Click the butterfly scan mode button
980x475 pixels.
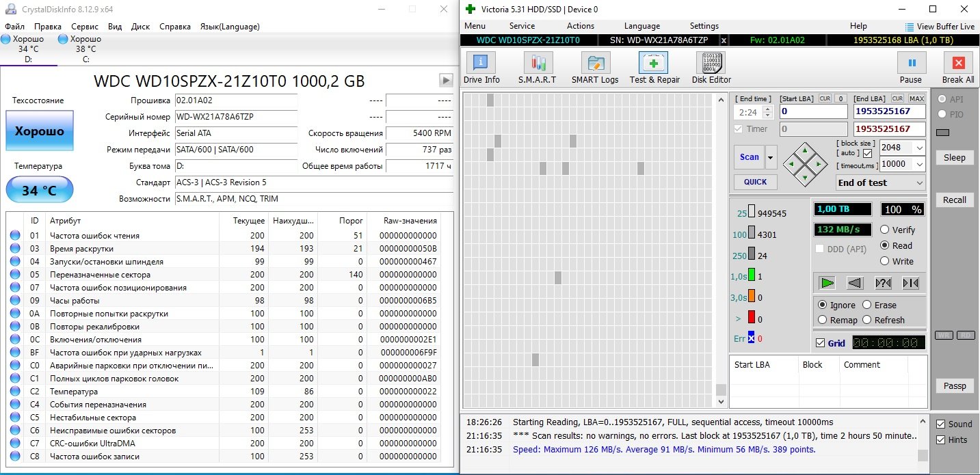click(x=910, y=282)
